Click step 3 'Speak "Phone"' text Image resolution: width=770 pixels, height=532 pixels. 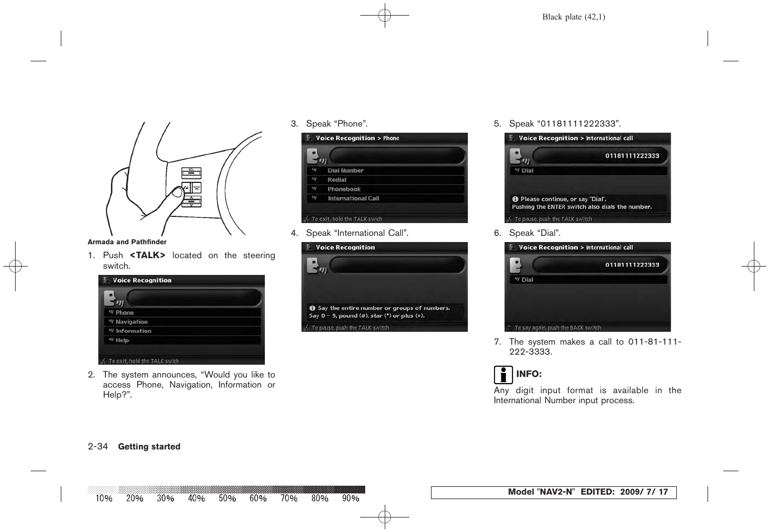point(337,124)
